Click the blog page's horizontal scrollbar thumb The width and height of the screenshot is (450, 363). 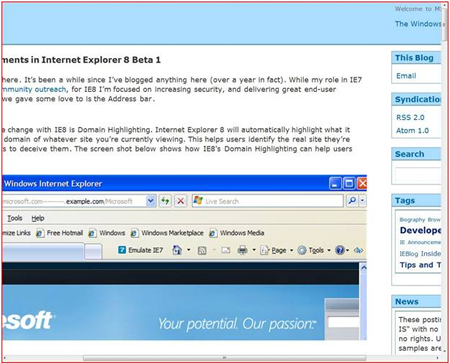click(224, 358)
